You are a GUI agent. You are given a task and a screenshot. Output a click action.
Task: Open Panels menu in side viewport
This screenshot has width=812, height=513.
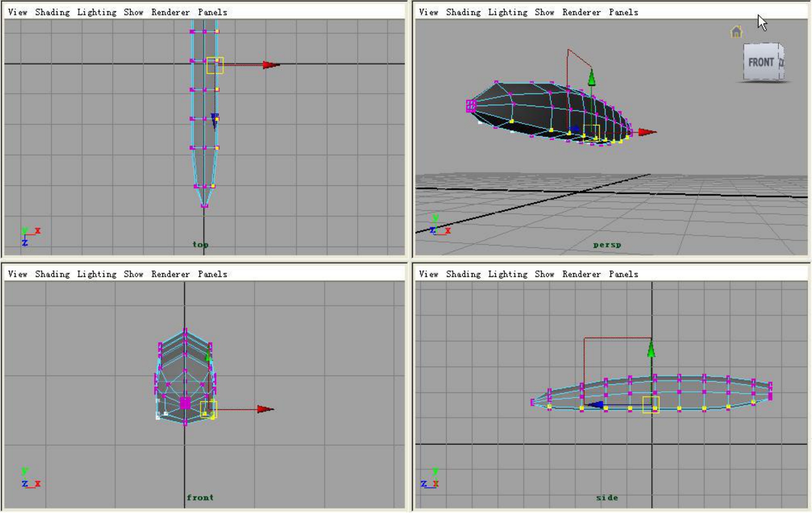pos(623,274)
